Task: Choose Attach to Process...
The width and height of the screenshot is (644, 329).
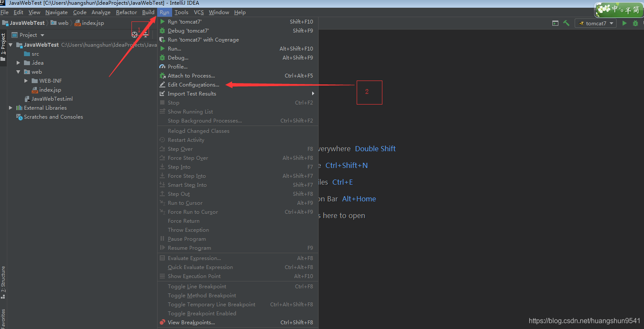Action: (x=238, y=75)
